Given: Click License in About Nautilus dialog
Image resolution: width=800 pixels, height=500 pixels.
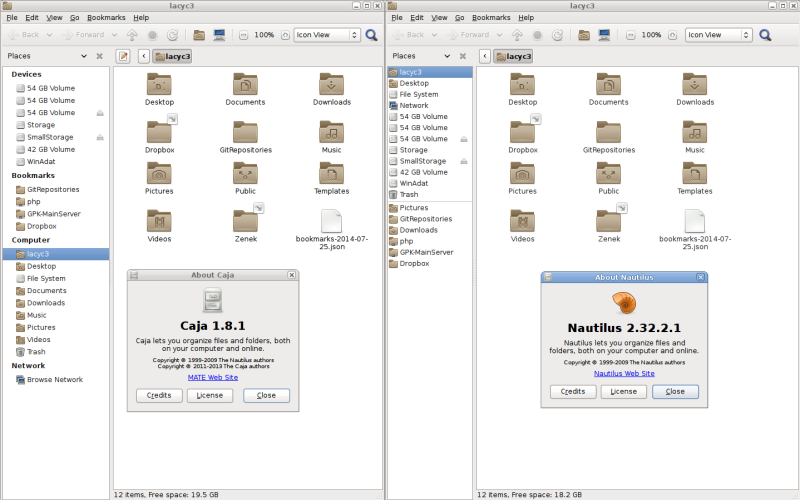Looking at the screenshot, I should 623,391.
